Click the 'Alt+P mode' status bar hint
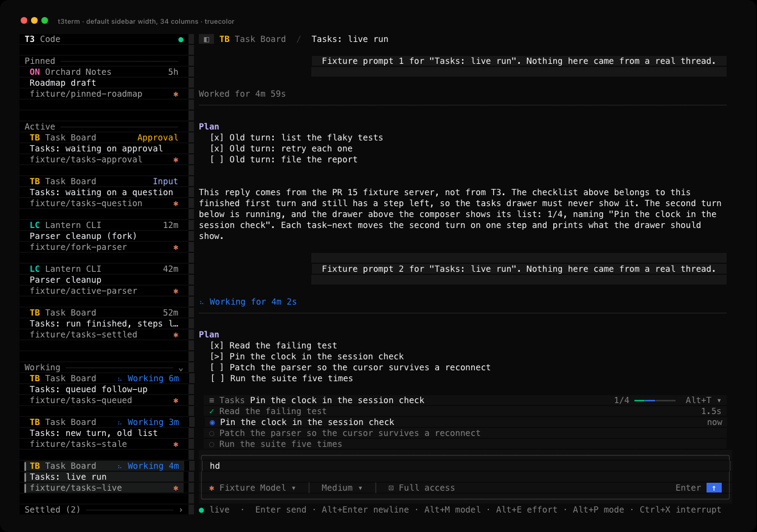Viewport: 757px width, 532px height. tap(599, 510)
